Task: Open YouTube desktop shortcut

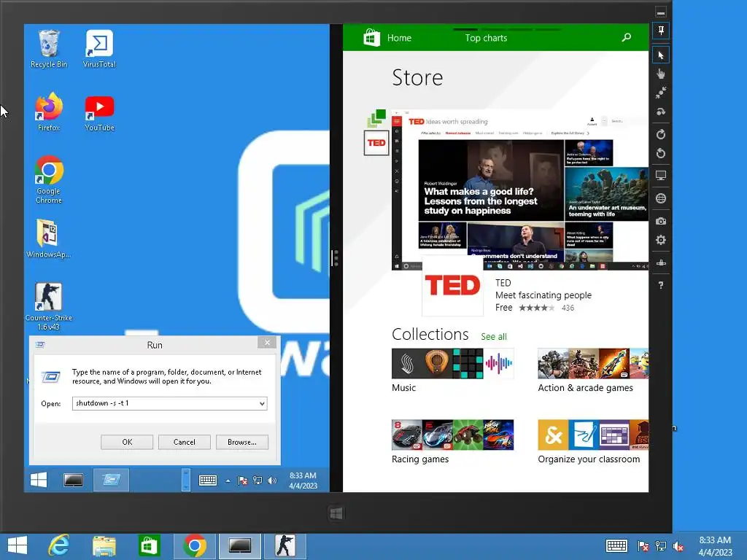Action: pyautogui.click(x=99, y=112)
